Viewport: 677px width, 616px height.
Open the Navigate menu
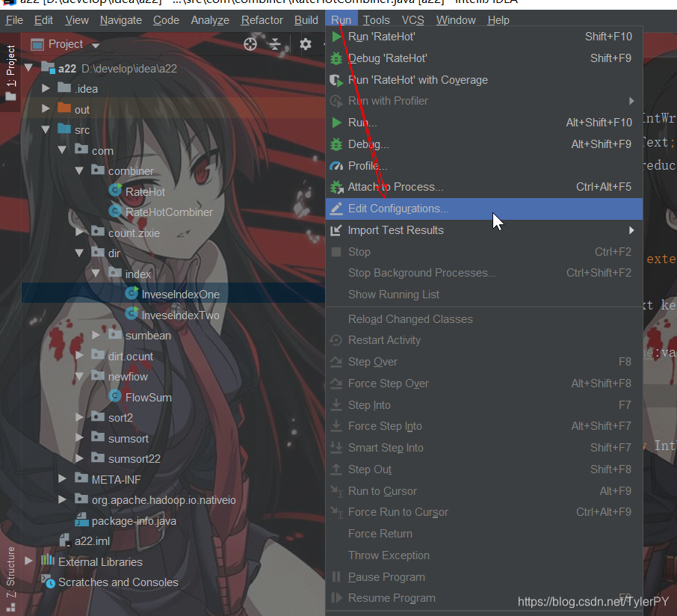point(121,20)
